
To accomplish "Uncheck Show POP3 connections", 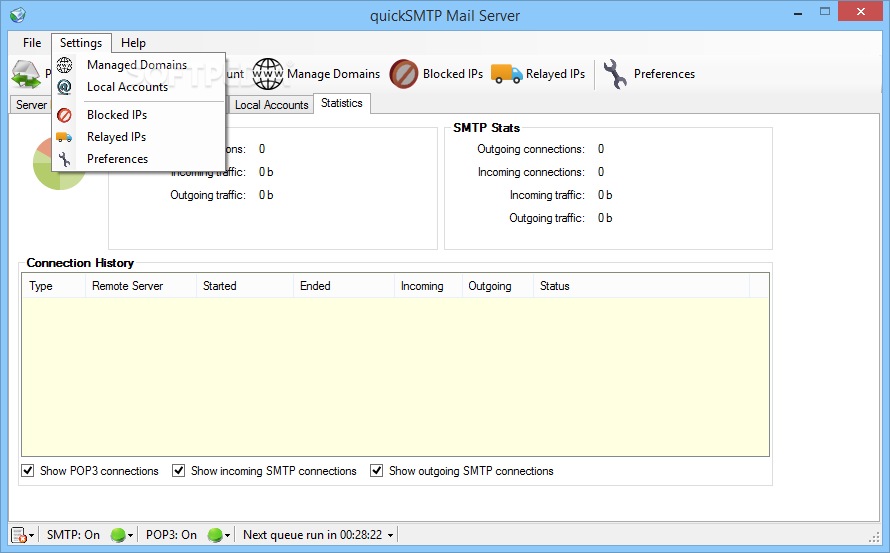I will 27,471.
